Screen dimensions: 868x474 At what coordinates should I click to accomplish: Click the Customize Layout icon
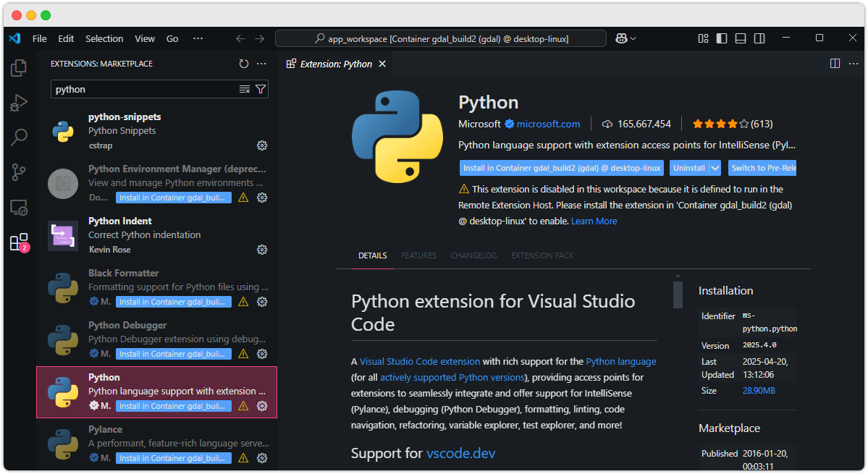click(x=703, y=38)
